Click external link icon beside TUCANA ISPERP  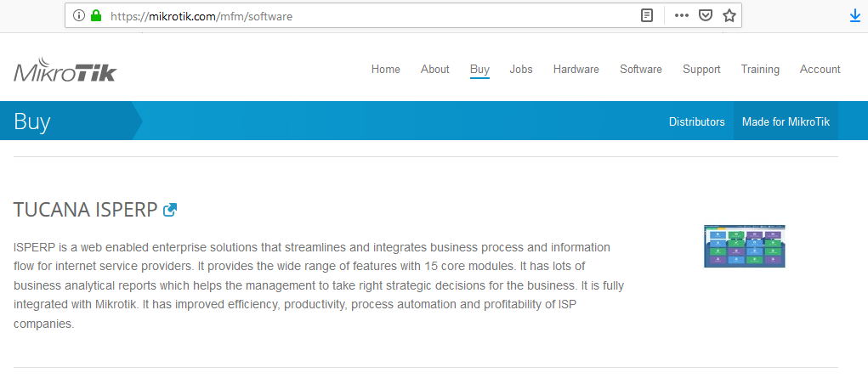(170, 210)
